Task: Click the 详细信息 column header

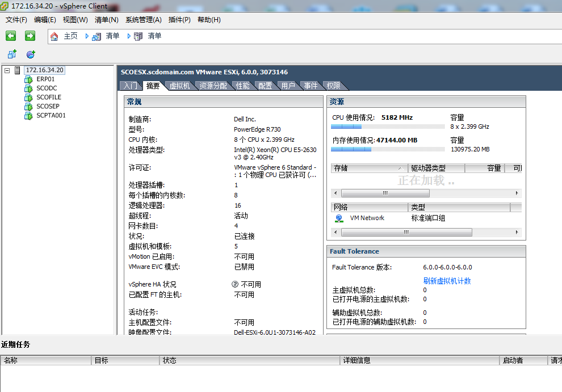Action: (x=420, y=360)
